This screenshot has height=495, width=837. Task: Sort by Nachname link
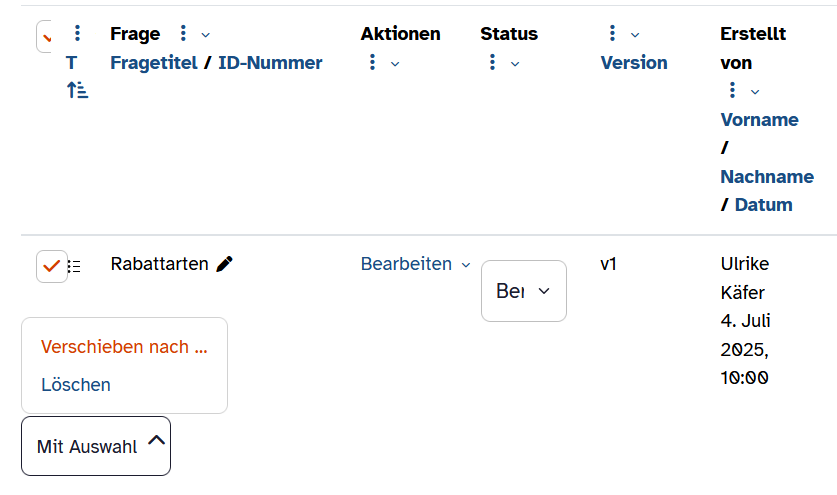click(767, 176)
